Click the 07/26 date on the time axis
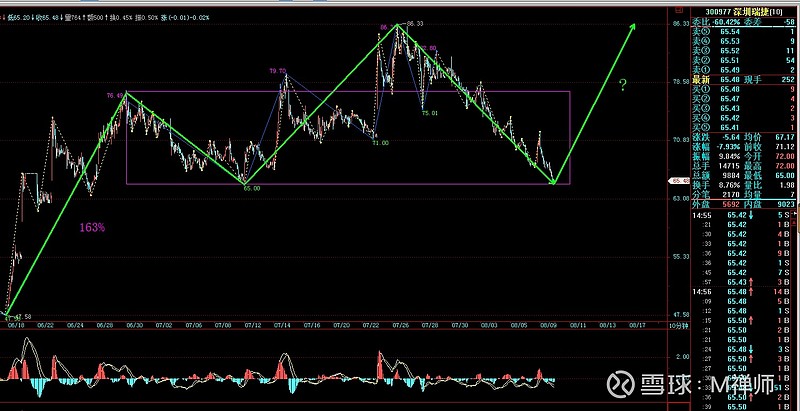The width and height of the screenshot is (800, 411). coord(401,325)
